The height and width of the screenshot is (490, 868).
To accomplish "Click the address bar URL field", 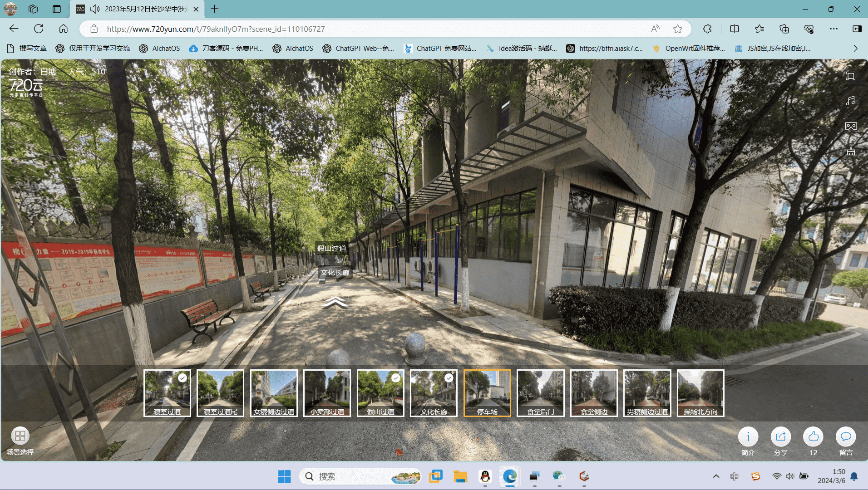I will pyautogui.click(x=363, y=29).
